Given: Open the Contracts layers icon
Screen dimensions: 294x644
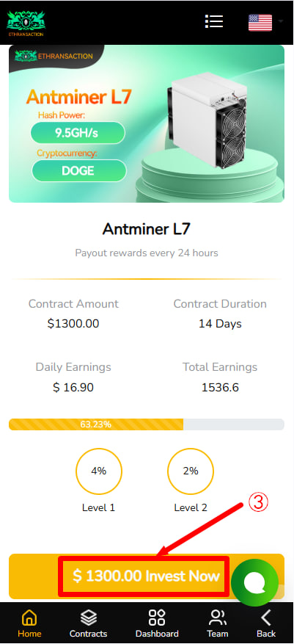Looking at the screenshot, I should [88, 618].
